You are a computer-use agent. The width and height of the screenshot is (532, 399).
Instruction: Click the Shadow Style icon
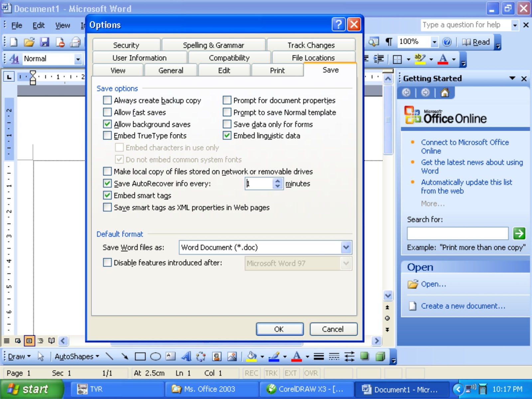365,356
